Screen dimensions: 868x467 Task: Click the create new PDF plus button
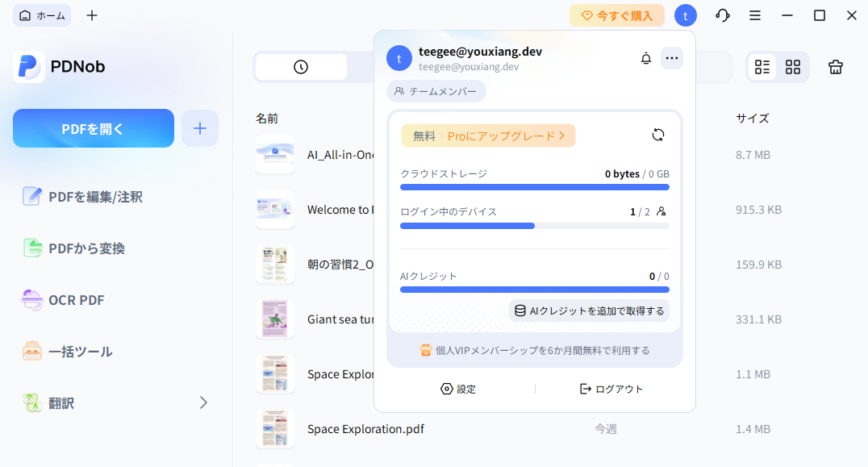point(200,128)
